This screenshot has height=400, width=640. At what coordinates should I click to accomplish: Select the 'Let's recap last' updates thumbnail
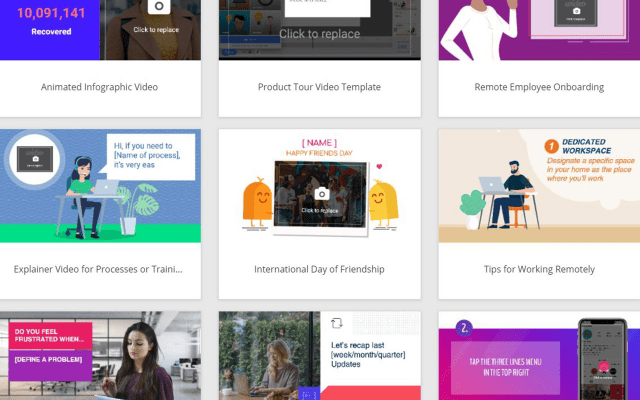point(319,356)
